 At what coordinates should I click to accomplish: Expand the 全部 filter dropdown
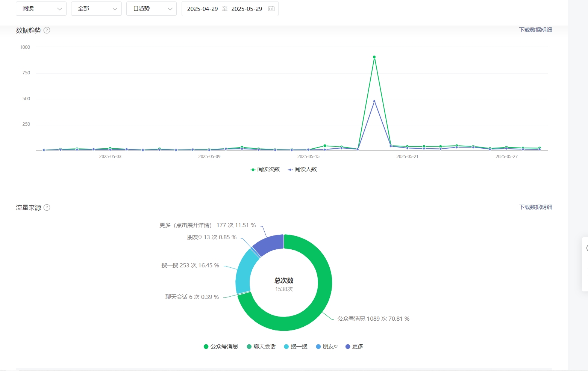96,9
